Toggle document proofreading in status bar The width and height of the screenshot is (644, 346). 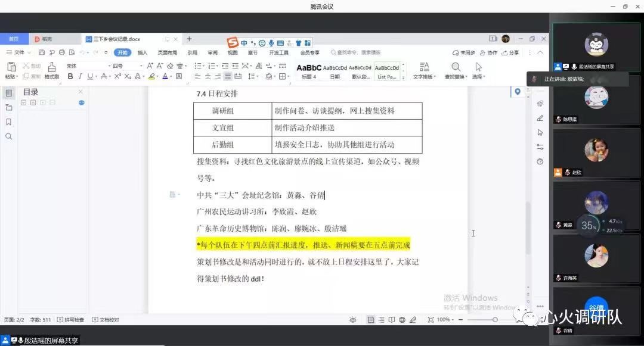pyautogui.click(x=106, y=320)
